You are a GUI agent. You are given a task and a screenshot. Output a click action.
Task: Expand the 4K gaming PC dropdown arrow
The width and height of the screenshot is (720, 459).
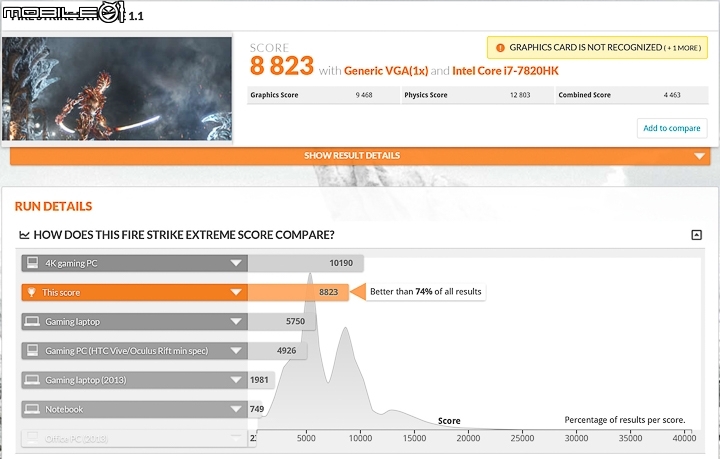point(236,263)
